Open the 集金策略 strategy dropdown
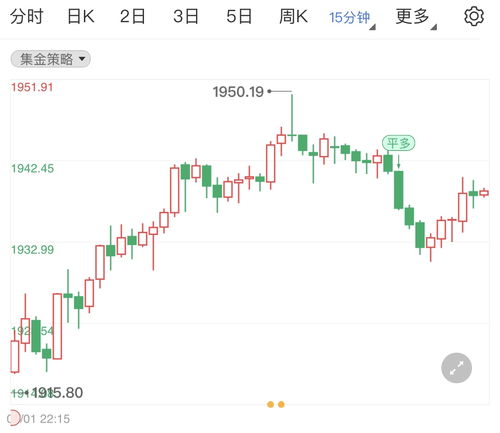This screenshot has width=500, height=433. tap(51, 59)
